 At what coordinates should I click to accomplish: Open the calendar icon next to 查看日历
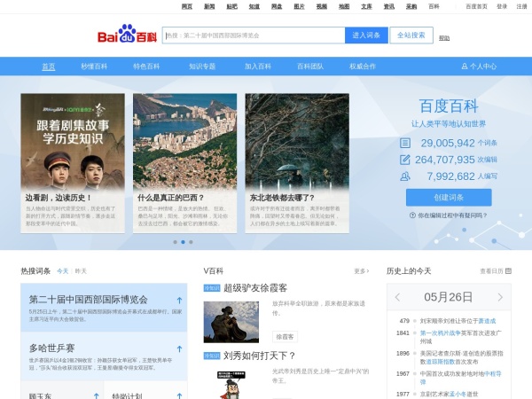[508, 270]
